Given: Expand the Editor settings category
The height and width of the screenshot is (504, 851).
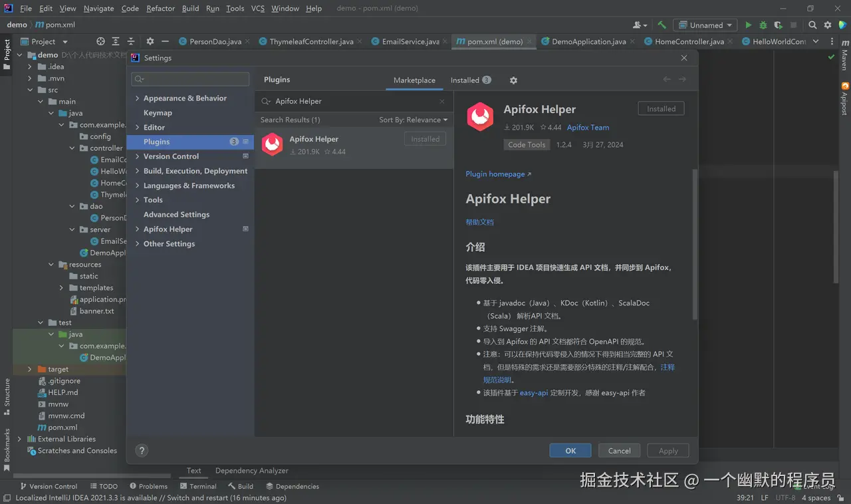Looking at the screenshot, I should [x=137, y=128].
